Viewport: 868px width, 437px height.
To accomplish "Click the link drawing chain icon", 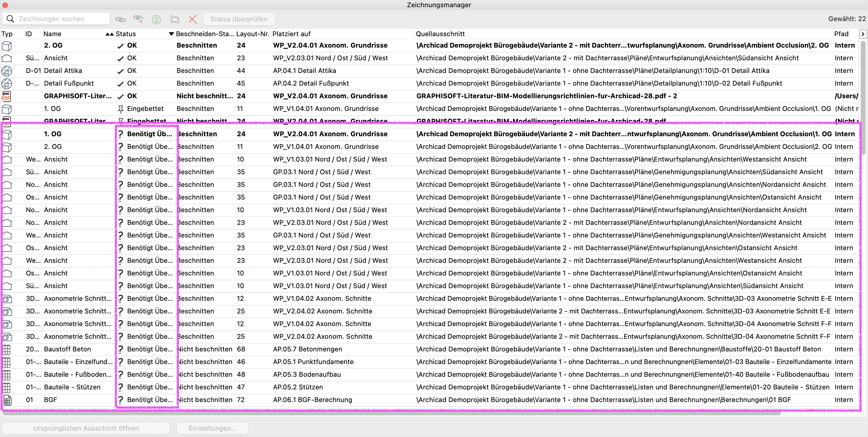I will pos(120,19).
